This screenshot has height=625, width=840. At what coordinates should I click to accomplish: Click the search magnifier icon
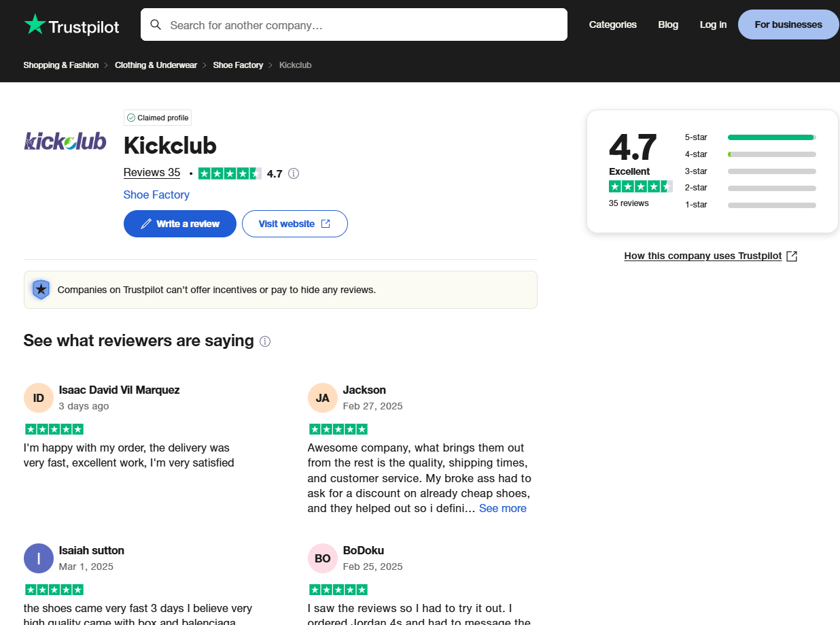pos(156,25)
